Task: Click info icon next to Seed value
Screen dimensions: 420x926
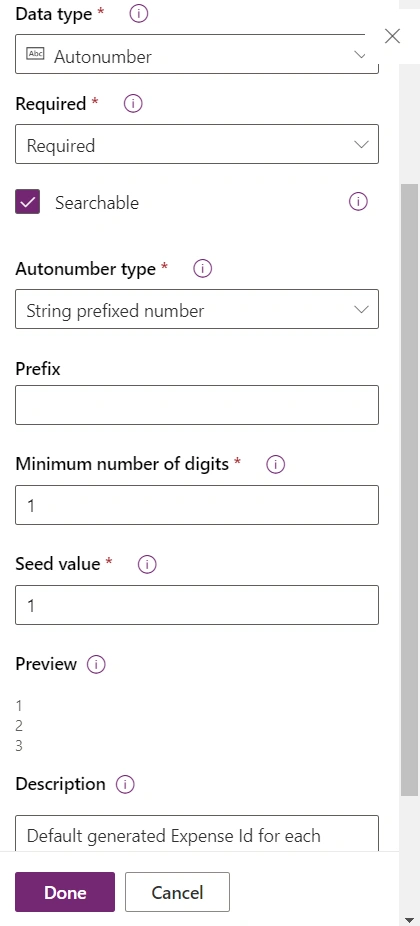Action: click(x=147, y=565)
